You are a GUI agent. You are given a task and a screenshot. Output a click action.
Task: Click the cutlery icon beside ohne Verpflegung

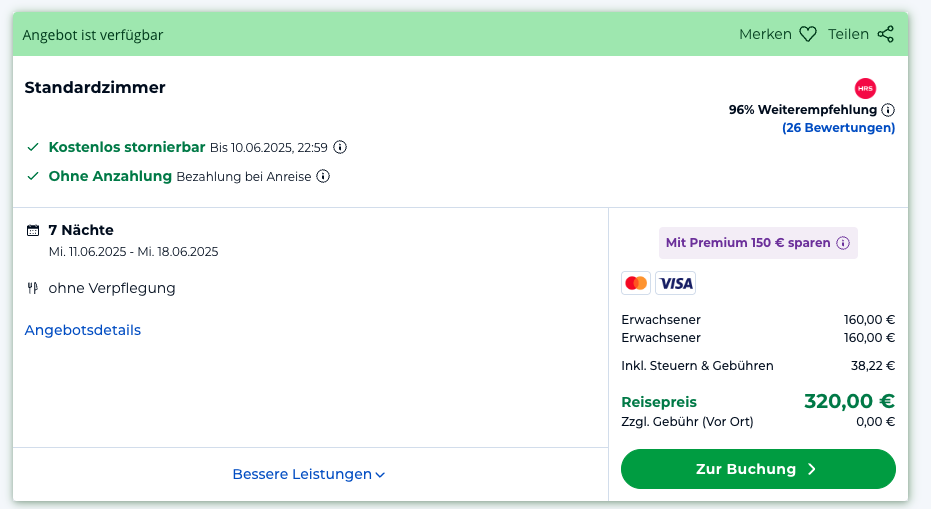33,288
